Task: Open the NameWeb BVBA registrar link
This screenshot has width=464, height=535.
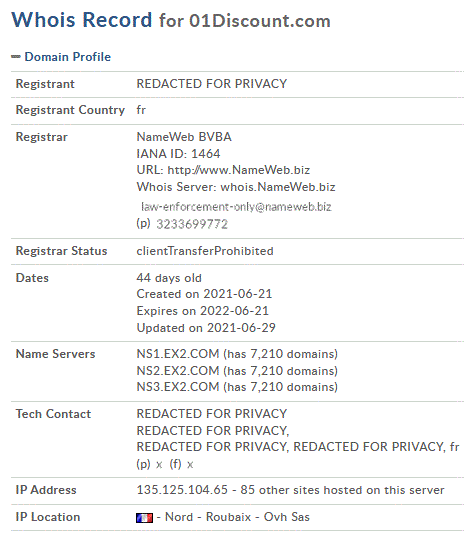Action: (184, 137)
